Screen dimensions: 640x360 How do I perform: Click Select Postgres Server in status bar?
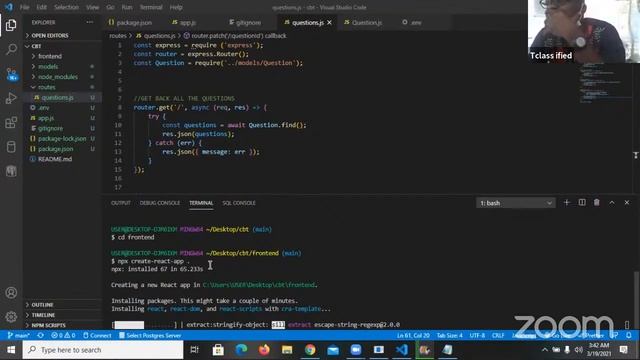(150, 336)
